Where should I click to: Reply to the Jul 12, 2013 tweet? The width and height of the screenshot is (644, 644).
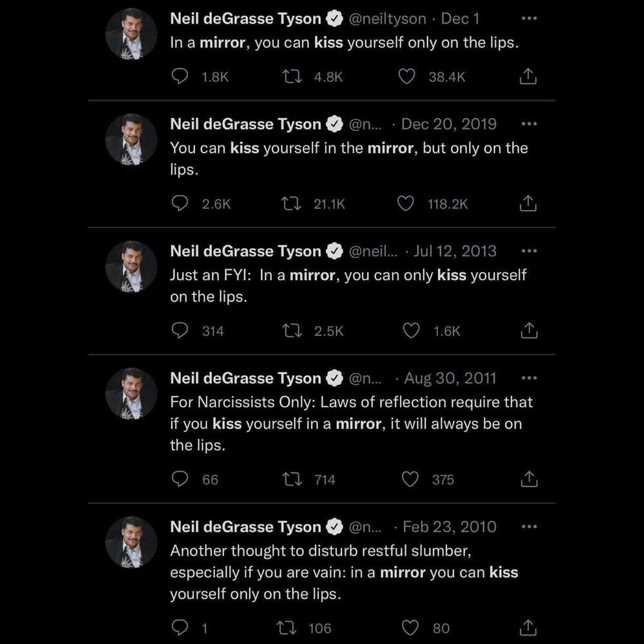pos(180,330)
